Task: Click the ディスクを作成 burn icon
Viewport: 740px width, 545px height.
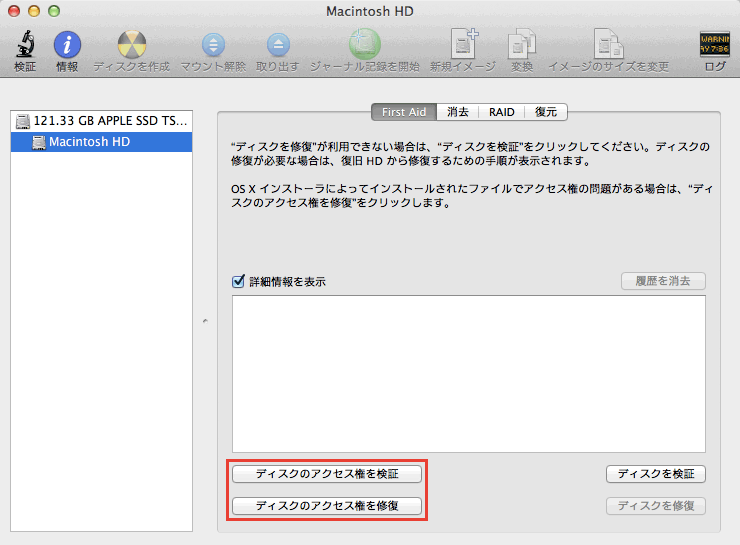Action: (132, 44)
